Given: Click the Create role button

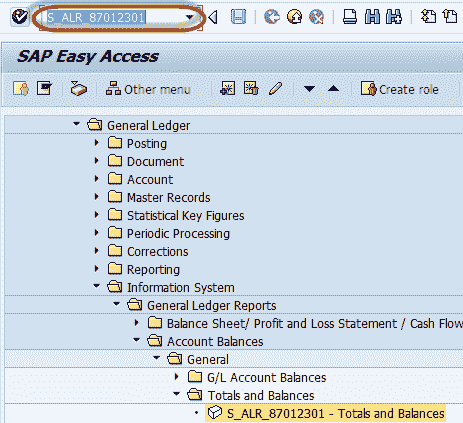Looking at the screenshot, I should 400,89.
